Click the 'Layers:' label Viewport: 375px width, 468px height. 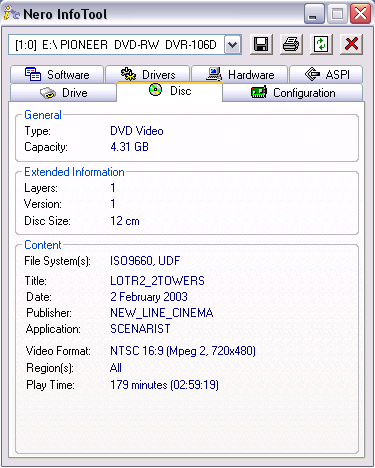pyautogui.click(x=41, y=188)
